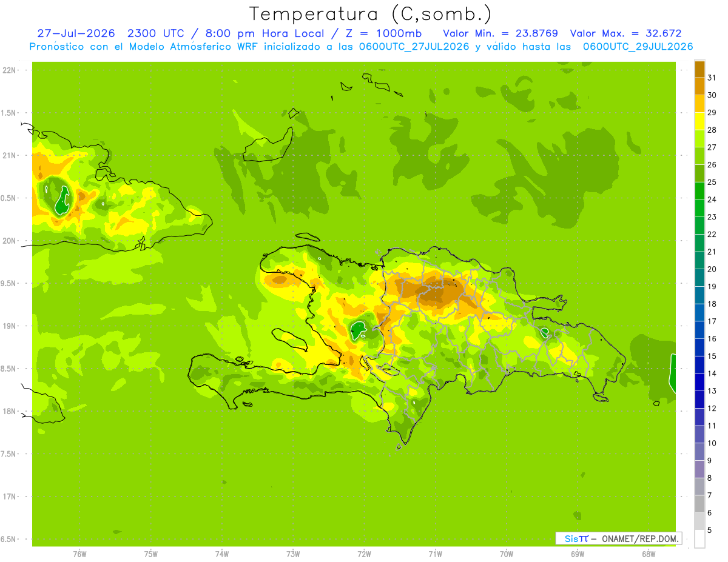Click the '2300 UTC' time label
Screen dimensions: 728x562
click(x=158, y=33)
